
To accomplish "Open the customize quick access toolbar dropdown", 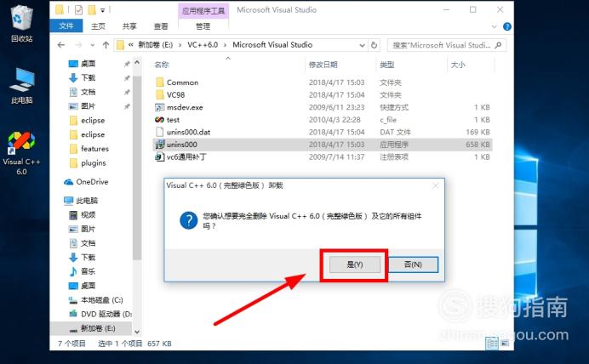I will click(x=102, y=10).
